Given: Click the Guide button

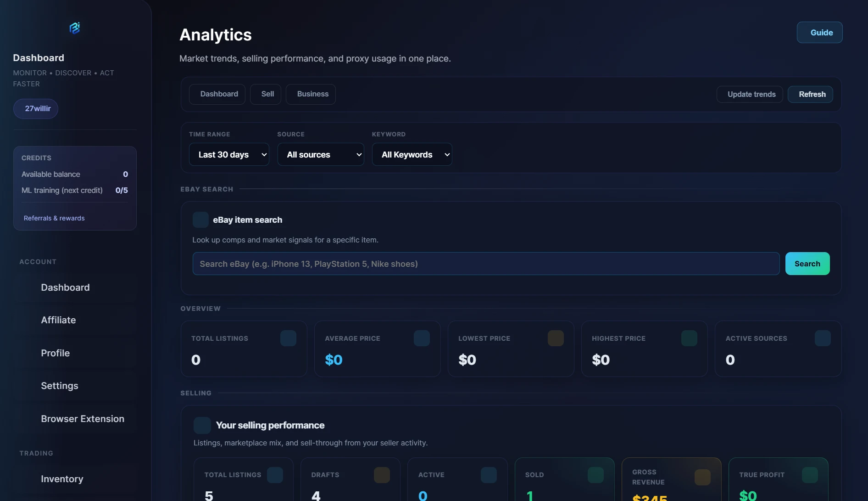Looking at the screenshot, I should point(819,33).
